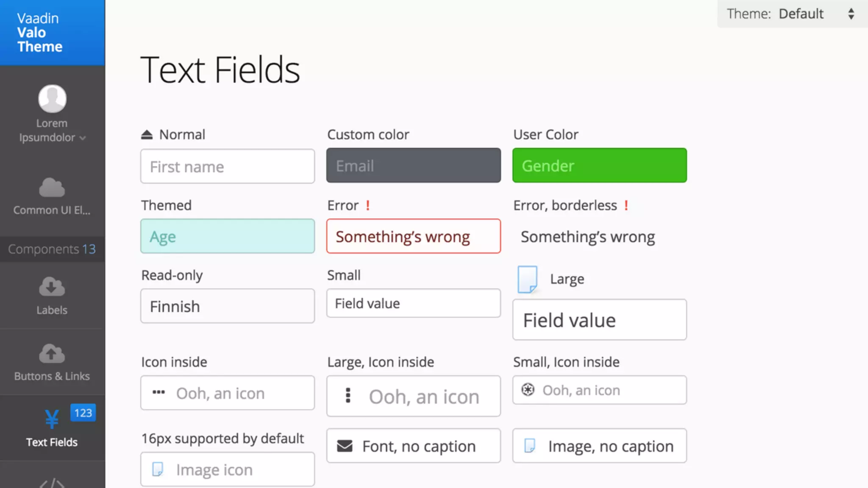Select Common UI Elements in sidebar
Screen dimensions: 868x488
[52, 210]
